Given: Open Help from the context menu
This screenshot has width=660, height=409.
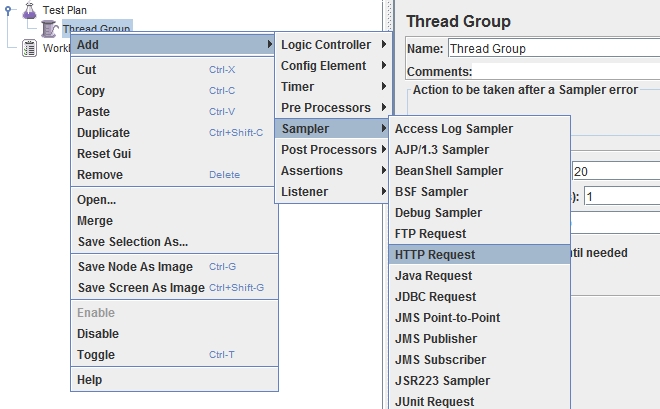Looking at the screenshot, I should tap(90, 380).
